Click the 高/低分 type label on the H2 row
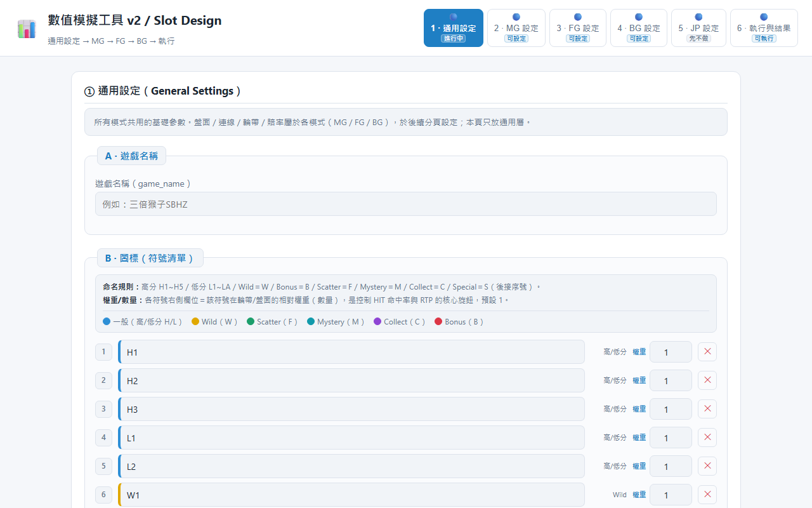Image resolution: width=812 pixels, height=508 pixels. pyautogui.click(x=615, y=380)
